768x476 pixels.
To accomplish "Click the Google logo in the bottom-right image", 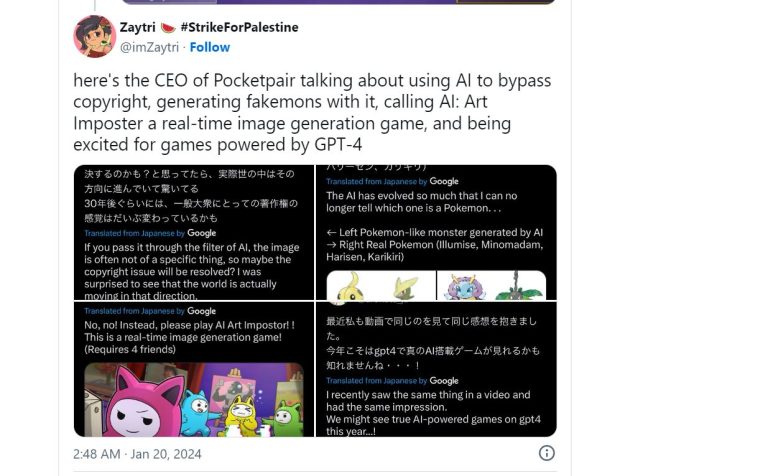I will pyautogui.click(x=444, y=381).
